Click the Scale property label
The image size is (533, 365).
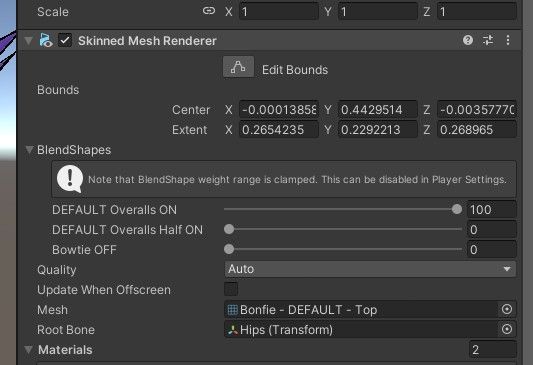[53, 12]
